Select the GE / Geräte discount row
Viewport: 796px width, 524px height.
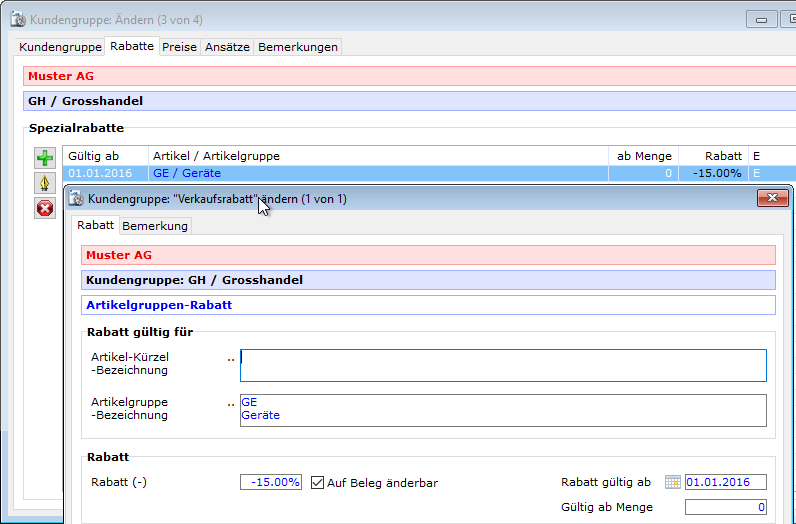tap(380, 173)
